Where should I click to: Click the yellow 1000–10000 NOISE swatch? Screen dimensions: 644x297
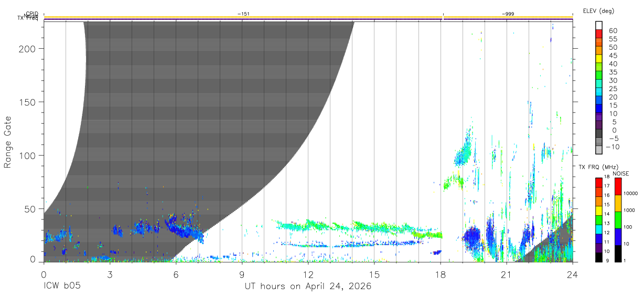[618, 203]
